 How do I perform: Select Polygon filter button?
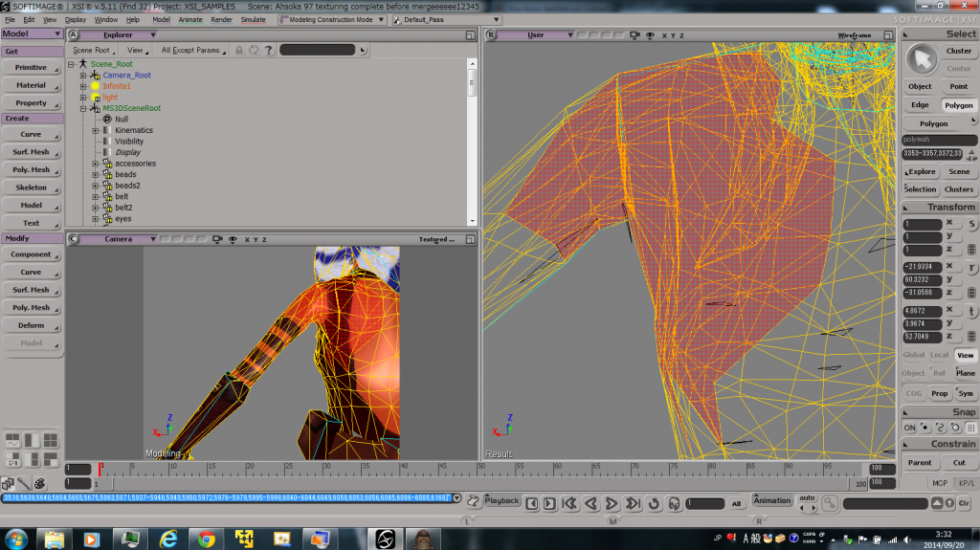coord(958,105)
